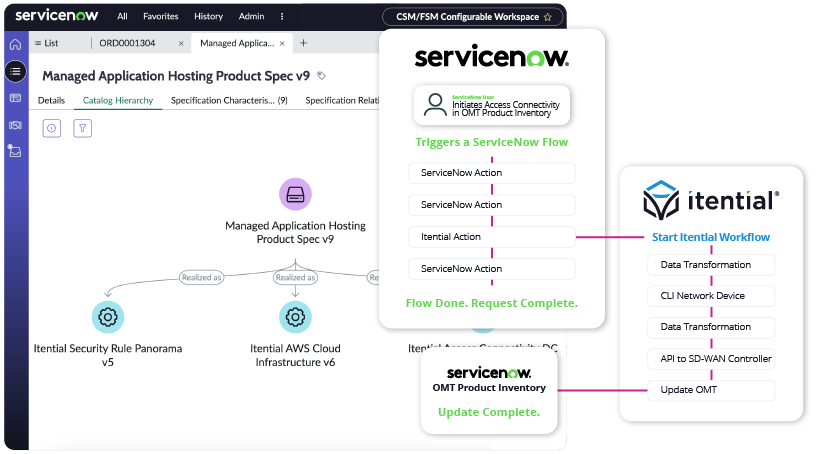This screenshot has width=817, height=454.
Task: Open the History menu
Action: click(208, 17)
